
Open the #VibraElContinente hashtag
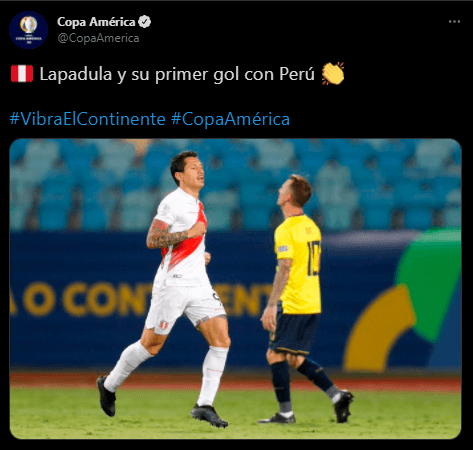pyautogui.click(x=88, y=119)
